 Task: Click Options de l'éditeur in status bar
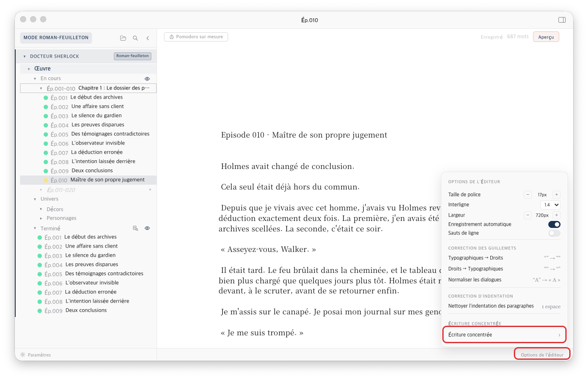[542, 355]
